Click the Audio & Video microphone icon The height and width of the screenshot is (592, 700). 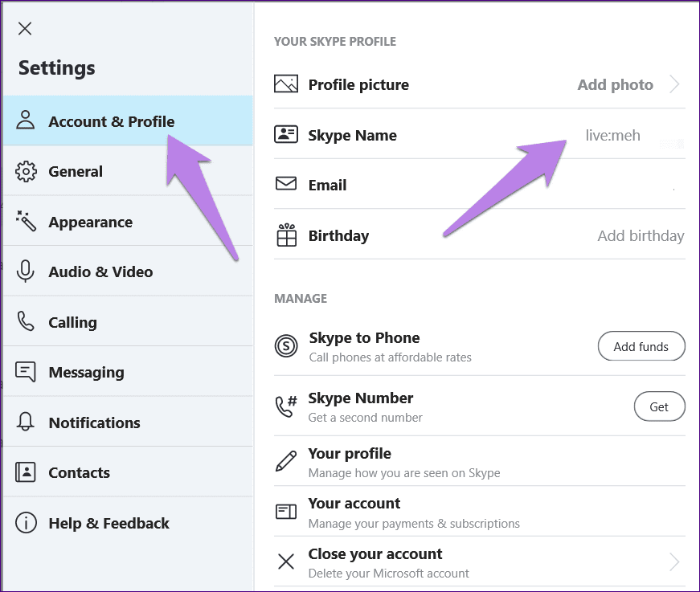point(26,272)
